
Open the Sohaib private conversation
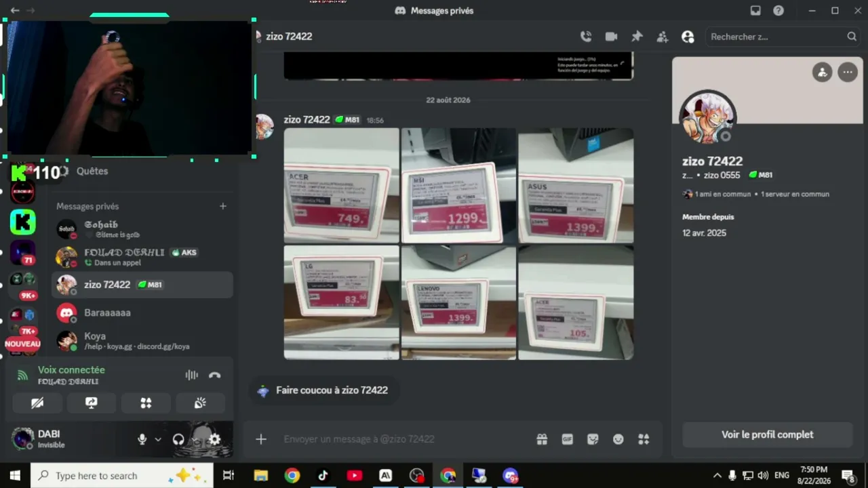(142, 229)
